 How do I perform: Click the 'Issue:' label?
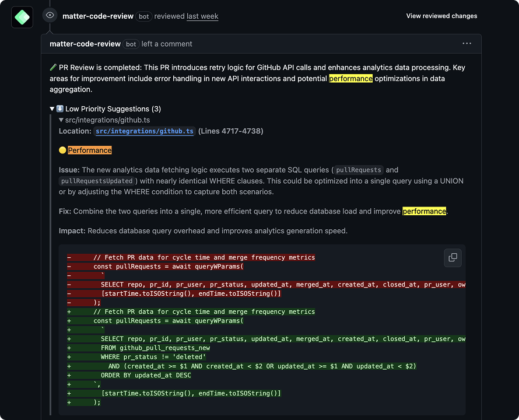[69, 170]
